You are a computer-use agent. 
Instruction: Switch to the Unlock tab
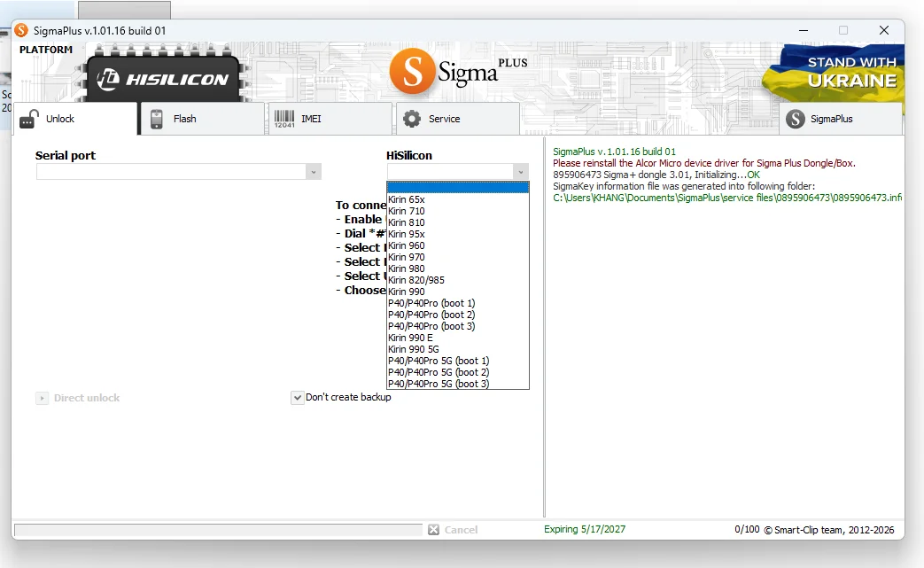coord(75,119)
